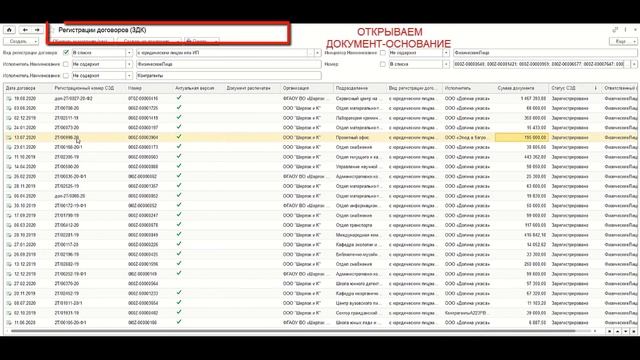Click Актуальная версия checkmark in row 19.08.2020
This screenshot has height=360, width=640.
point(179,98)
